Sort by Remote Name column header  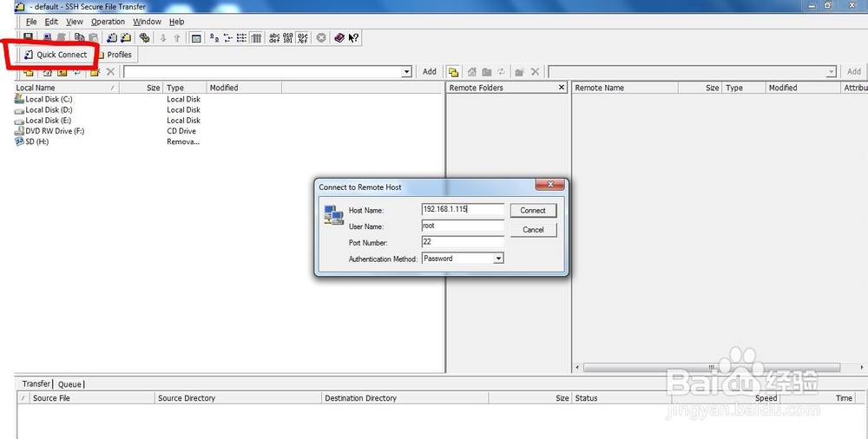[625, 88]
